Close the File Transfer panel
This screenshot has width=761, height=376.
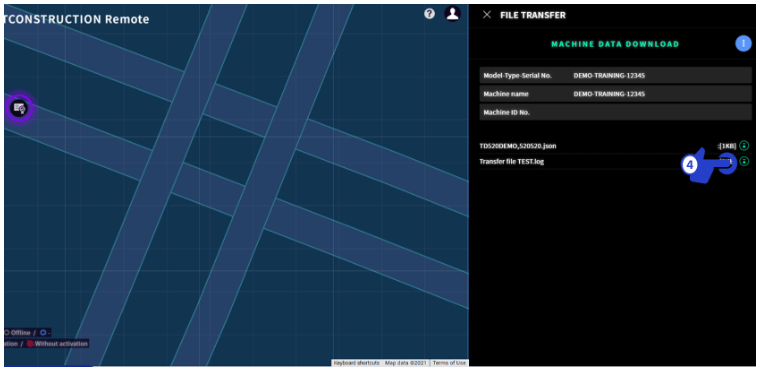tap(487, 15)
